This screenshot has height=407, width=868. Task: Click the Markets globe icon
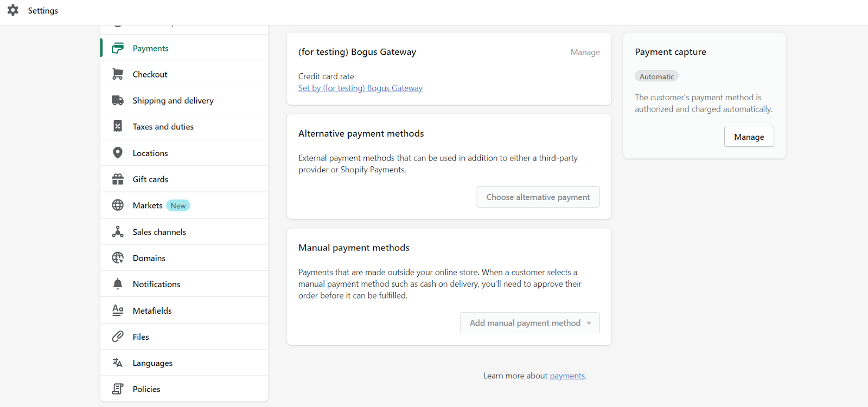click(x=118, y=205)
